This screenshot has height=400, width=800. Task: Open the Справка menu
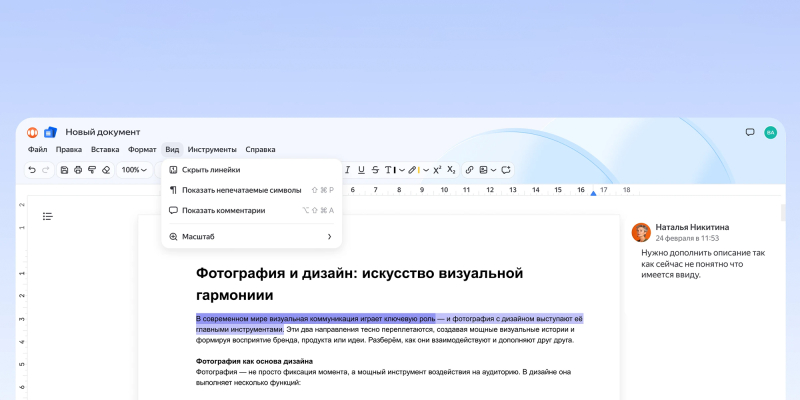tap(260, 149)
